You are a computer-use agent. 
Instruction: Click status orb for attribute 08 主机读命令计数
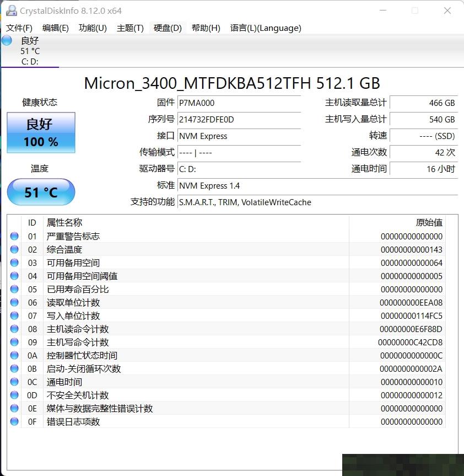pyautogui.click(x=14, y=329)
